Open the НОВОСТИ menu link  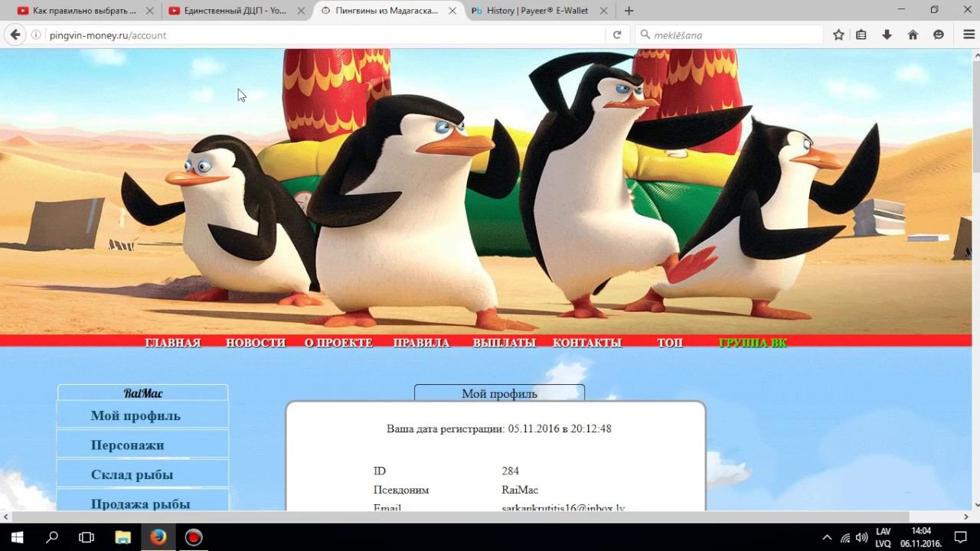pos(256,343)
